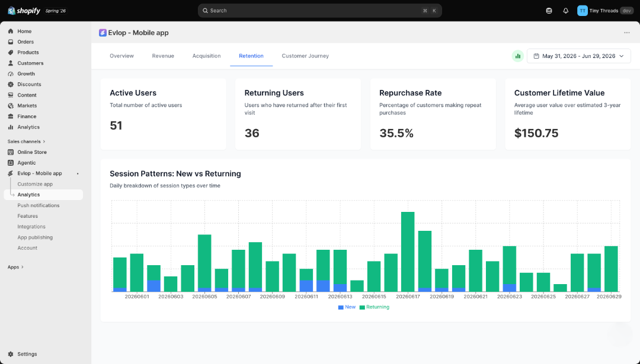Click the dev badge next to Tiny Threads
This screenshot has width=640, height=364.
[626, 11]
